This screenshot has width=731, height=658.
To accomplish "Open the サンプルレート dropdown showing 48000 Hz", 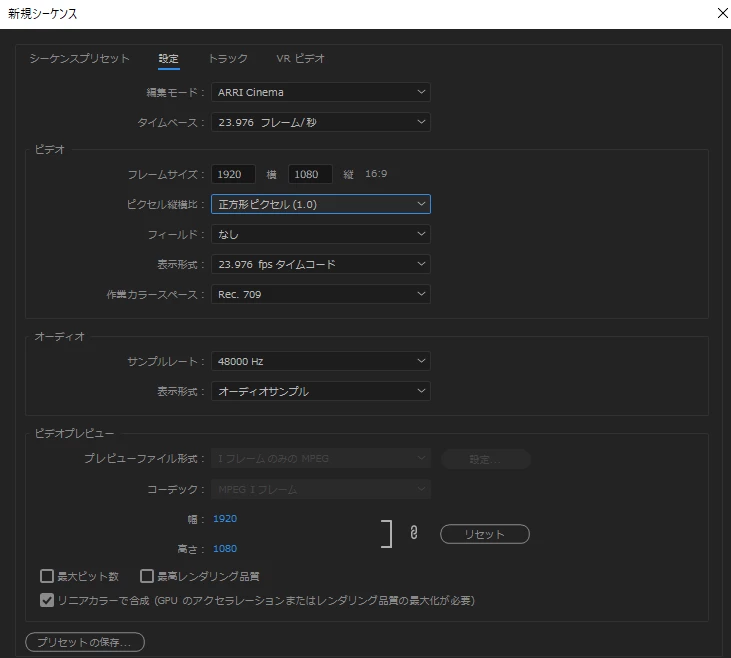I will (x=321, y=361).
